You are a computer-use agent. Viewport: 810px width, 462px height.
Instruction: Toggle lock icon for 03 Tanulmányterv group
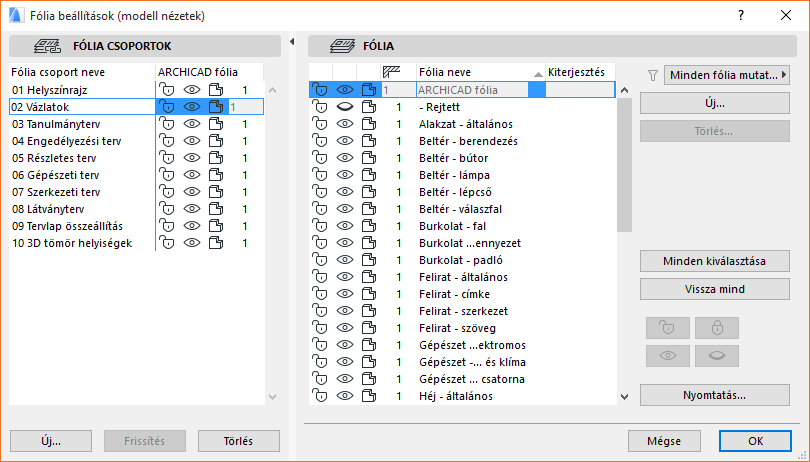coord(167,124)
